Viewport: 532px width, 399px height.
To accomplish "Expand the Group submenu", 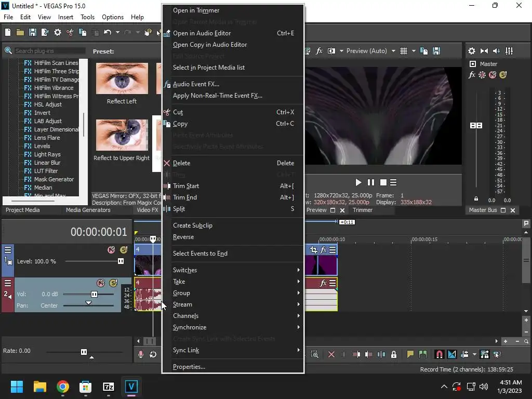I will [233, 293].
